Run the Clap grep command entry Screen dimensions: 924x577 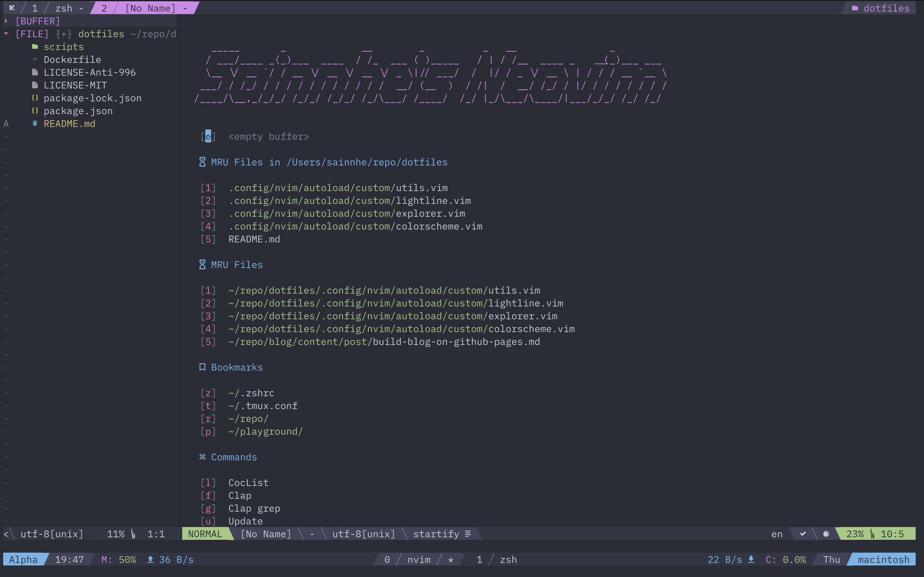[x=254, y=508]
